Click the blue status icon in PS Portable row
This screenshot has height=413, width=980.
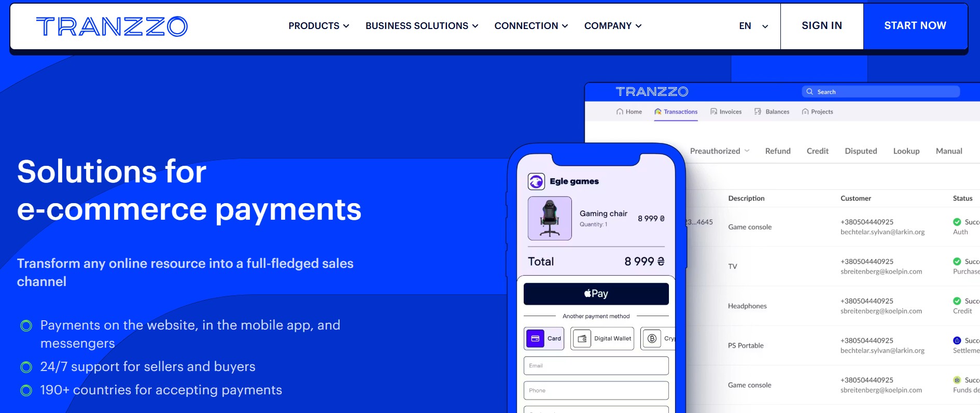coord(957,340)
